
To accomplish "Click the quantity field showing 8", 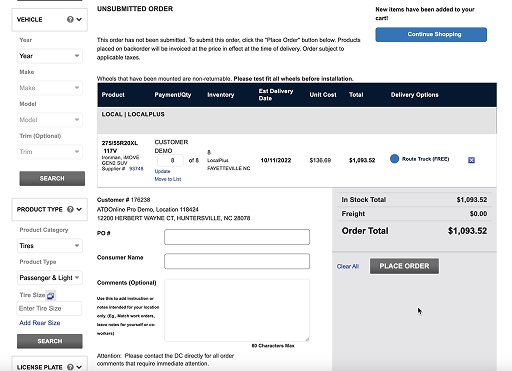I will pyautogui.click(x=170, y=160).
